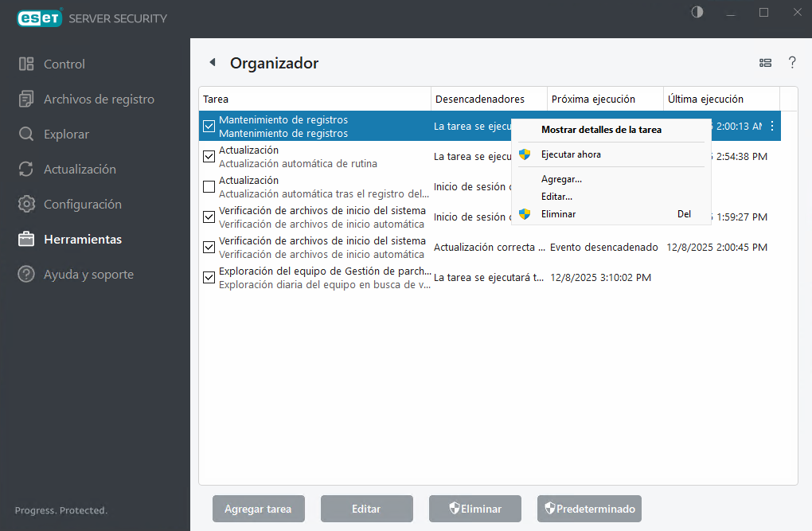Screen dimensions: 812x531
Task: Open help via the question mark icon
Action: tap(792, 62)
